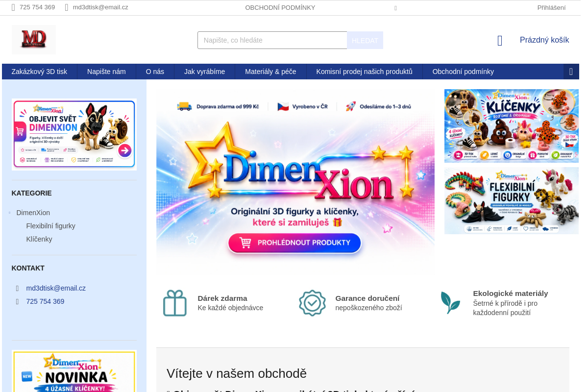Click the gift box icon

coord(175,303)
